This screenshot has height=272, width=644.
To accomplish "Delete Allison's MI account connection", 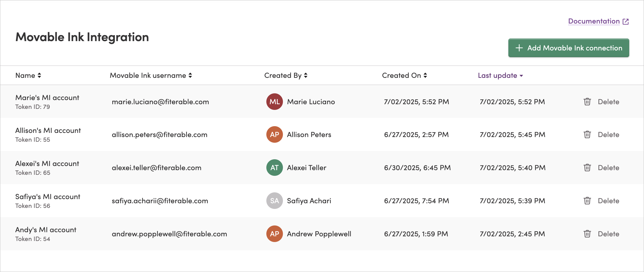I will pyautogui.click(x=601, y=134).
